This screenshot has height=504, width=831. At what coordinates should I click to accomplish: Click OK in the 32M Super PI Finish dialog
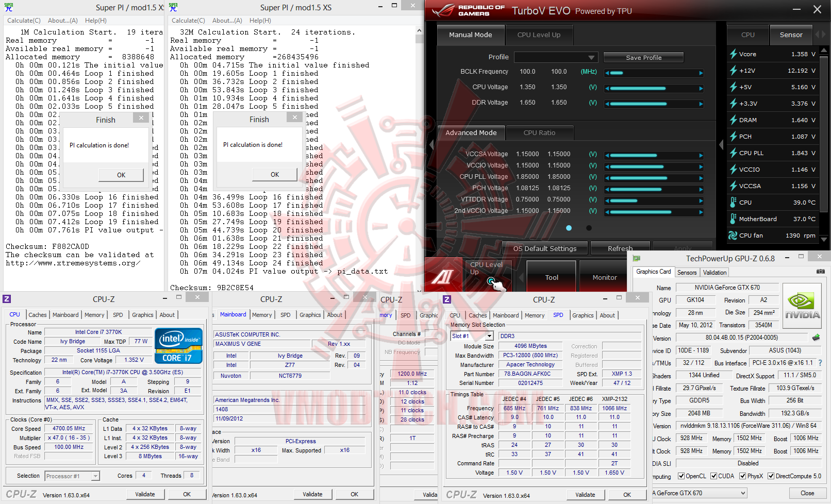coord(275,175)
